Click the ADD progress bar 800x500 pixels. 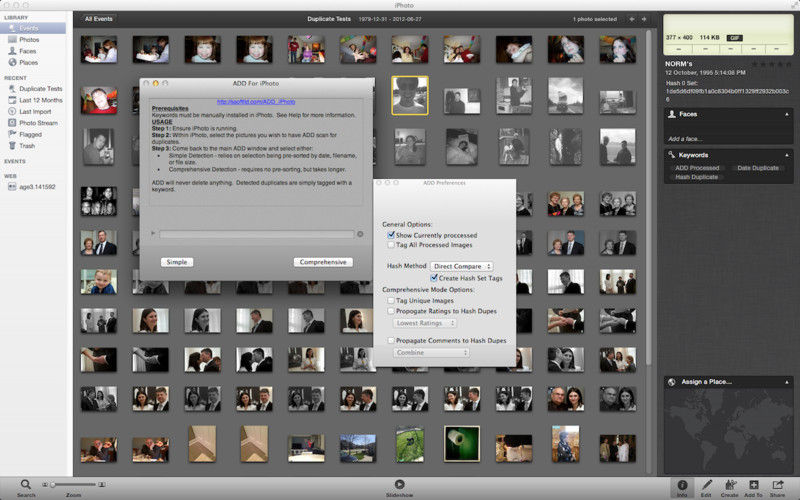pos(256,234)
